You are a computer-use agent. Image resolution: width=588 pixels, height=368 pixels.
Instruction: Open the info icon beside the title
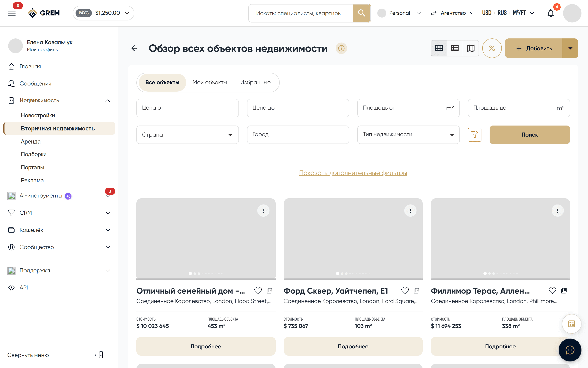click(x=341, y=48)
